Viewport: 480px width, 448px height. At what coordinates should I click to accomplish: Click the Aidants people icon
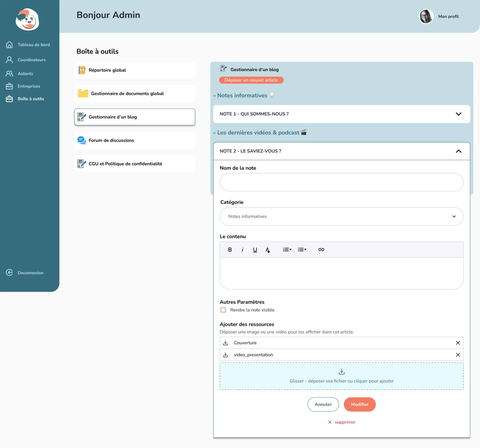pyautogui.click(x=9, y=74)
